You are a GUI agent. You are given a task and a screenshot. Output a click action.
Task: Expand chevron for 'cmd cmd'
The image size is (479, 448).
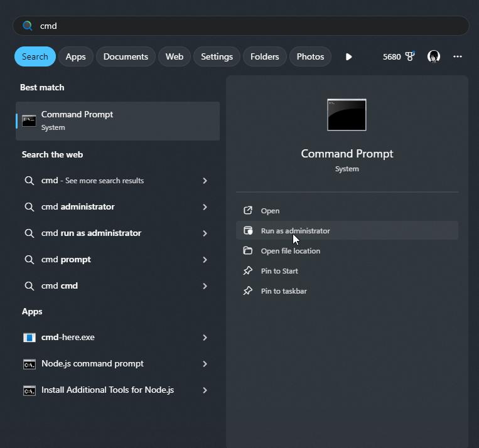(x=205, y=286)
